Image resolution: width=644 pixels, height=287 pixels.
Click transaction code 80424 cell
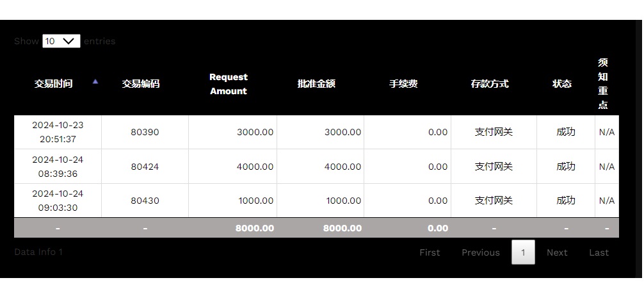145,167
